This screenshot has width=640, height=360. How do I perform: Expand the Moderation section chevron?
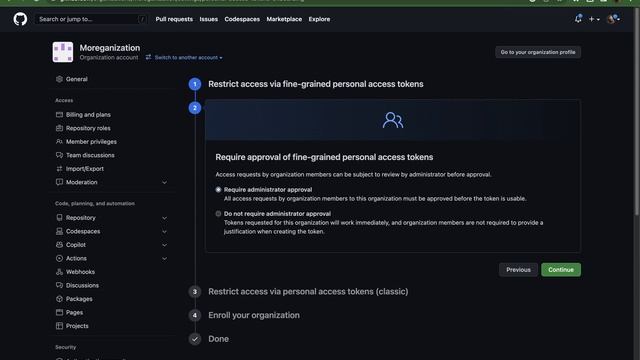(164, 182)
